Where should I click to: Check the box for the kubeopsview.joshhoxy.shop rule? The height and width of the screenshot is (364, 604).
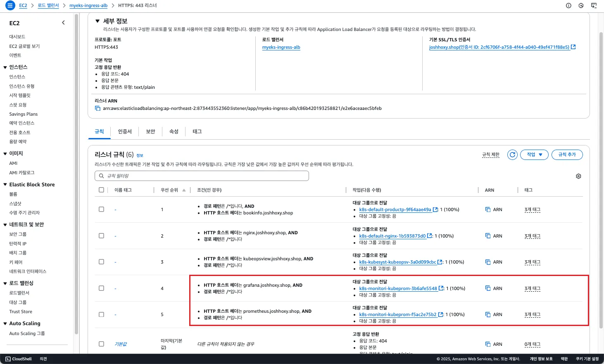[x=101, y=262]
